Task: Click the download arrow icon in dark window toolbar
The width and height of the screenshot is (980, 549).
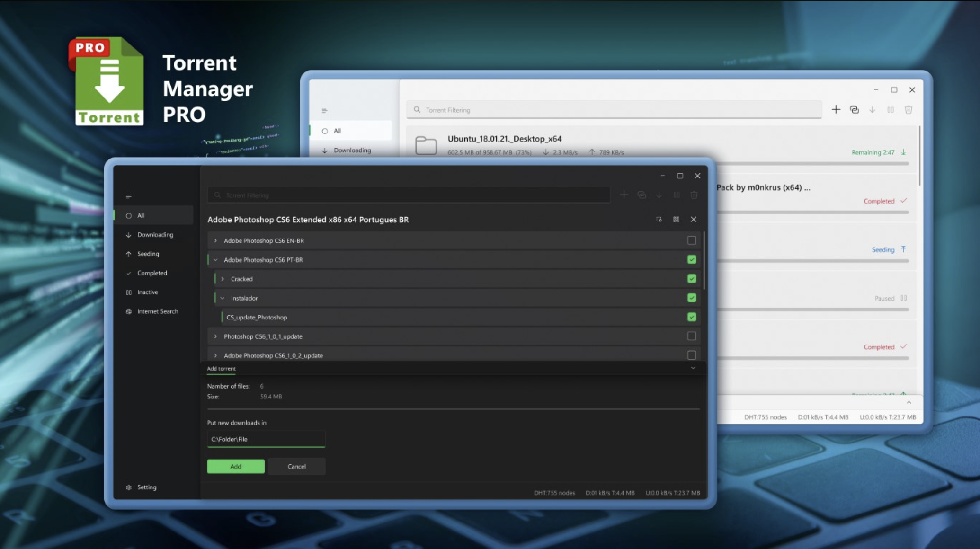Action: coord(659,195)
